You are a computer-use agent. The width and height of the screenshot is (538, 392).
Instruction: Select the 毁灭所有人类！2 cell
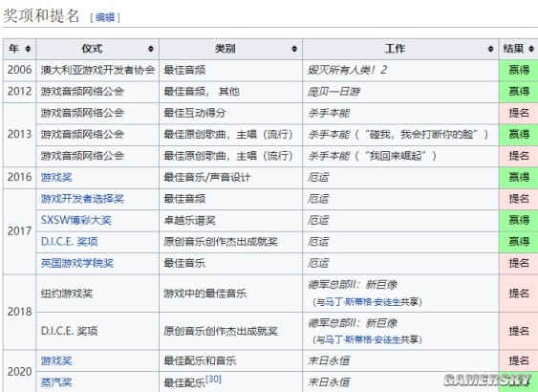[x=400, y=70]
